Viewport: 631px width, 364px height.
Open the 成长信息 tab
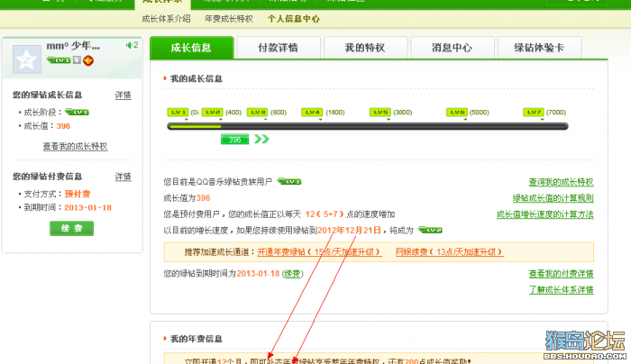coord(191,48)
